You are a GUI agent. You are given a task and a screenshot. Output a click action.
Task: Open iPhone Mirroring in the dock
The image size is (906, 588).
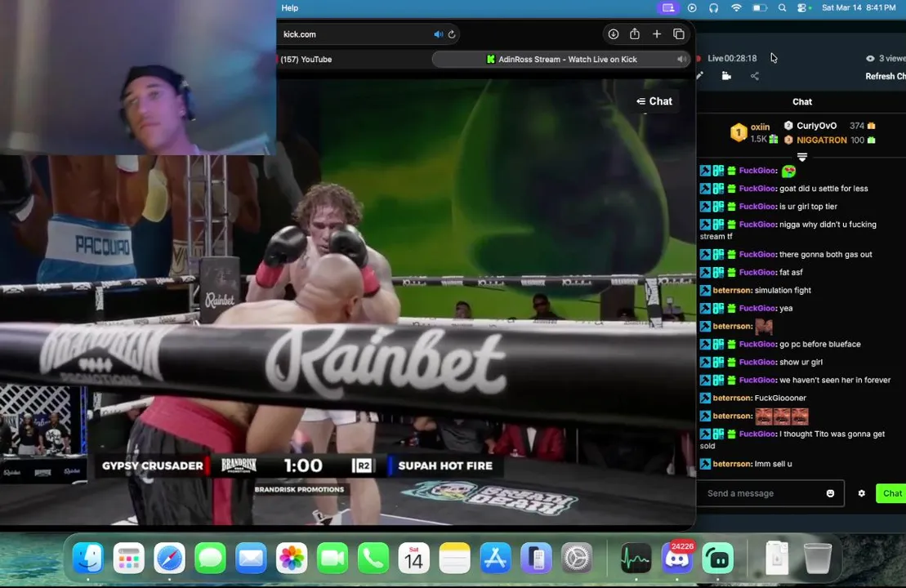click(536, 559)
